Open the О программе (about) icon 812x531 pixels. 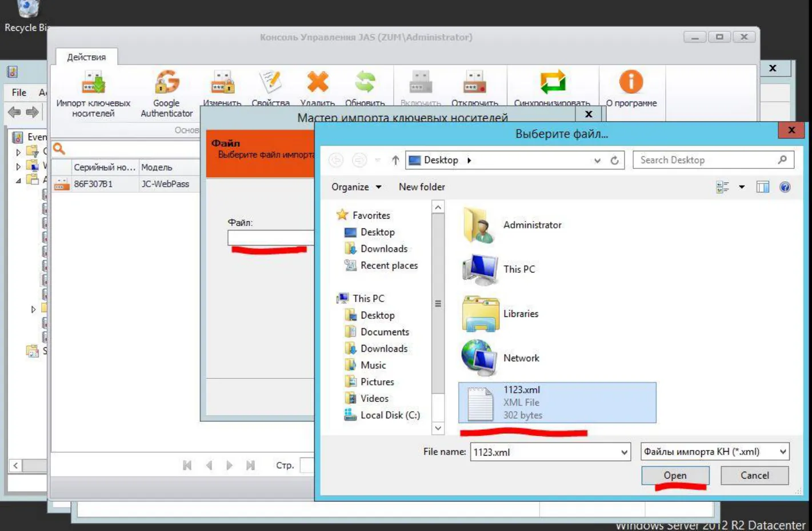[631, 82]
